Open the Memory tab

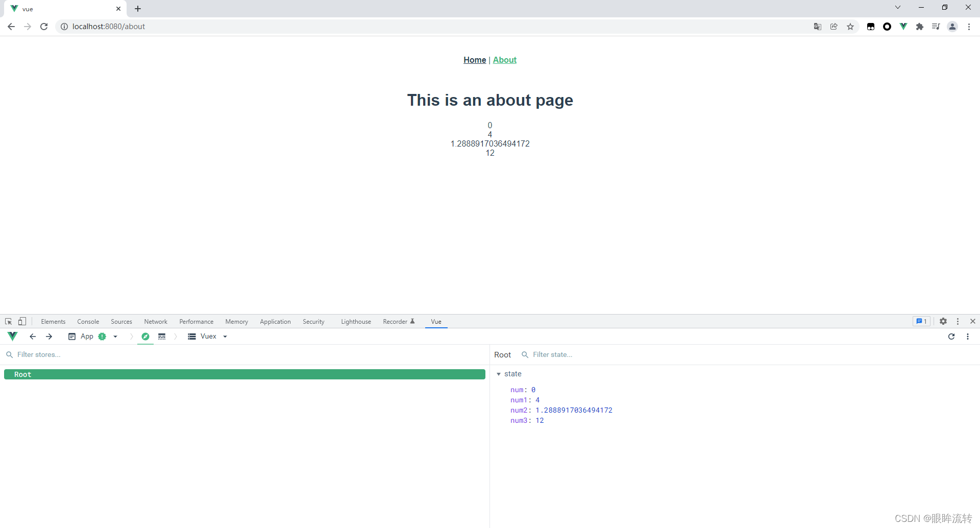tap(237, 322)
